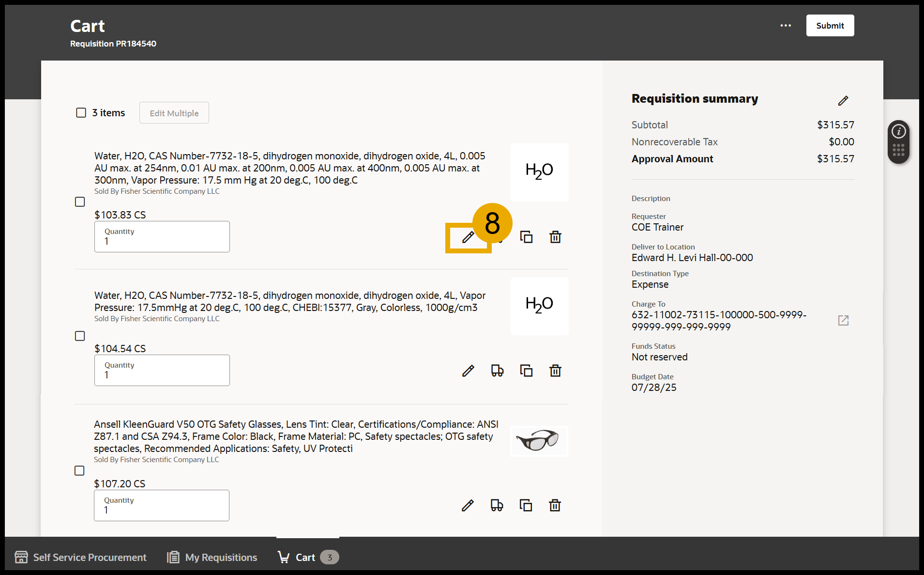Submit the requisition PR184540
924x575 pixels.
(830, 25)
